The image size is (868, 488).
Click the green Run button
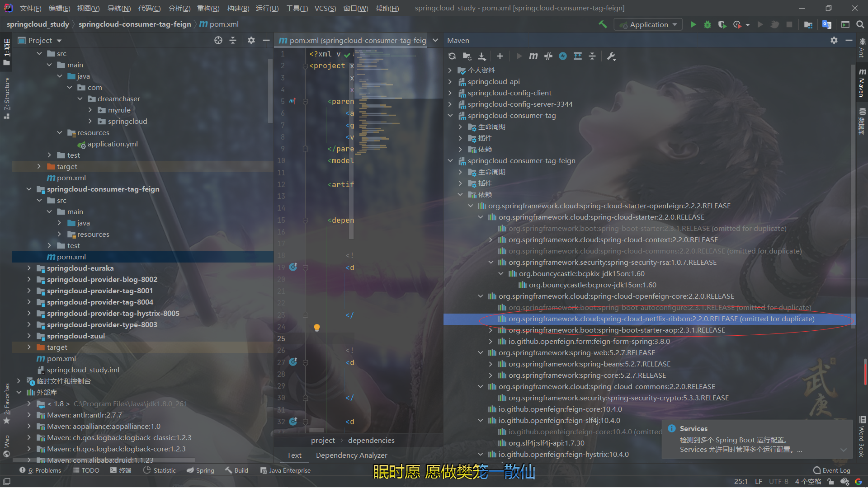click(x=693, y=24)
